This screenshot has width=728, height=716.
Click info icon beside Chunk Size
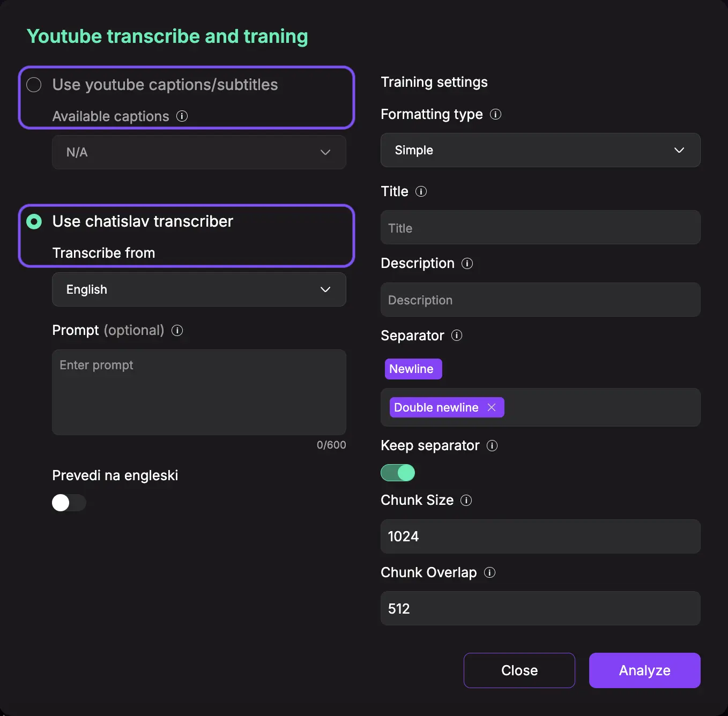point(466,500)
